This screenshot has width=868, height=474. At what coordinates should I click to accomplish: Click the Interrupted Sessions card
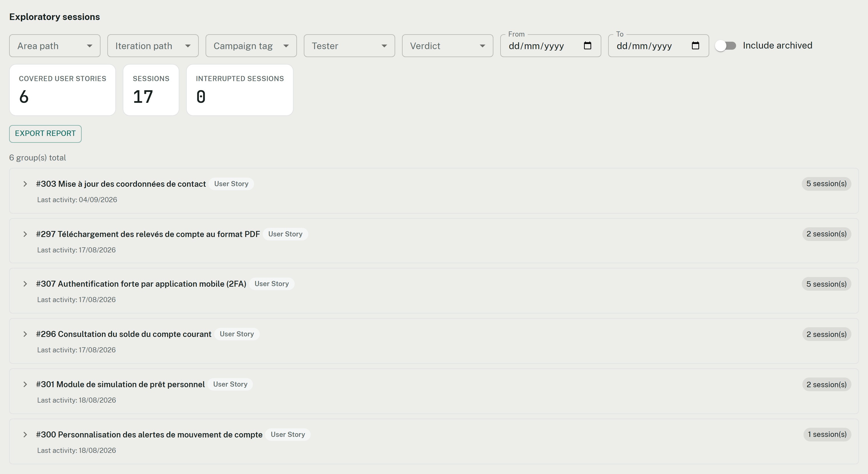[x=240, y=90]
